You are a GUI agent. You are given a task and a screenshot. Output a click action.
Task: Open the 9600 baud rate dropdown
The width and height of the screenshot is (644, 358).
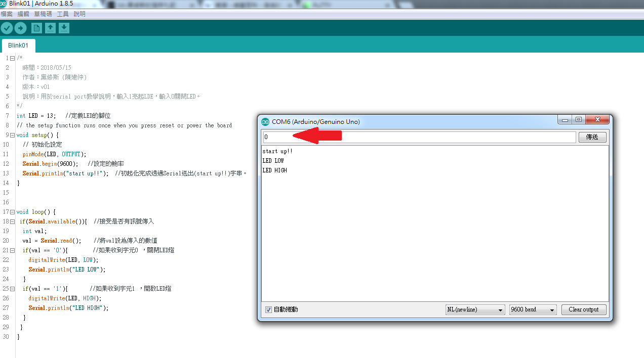tap(532, 309)
